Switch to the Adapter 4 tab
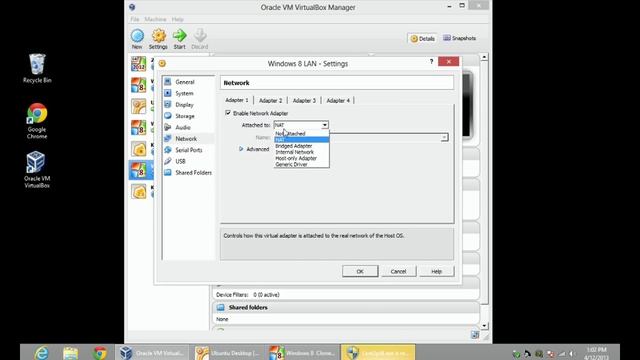Screen dimensions: 640x360 click(x=338, y=100)
